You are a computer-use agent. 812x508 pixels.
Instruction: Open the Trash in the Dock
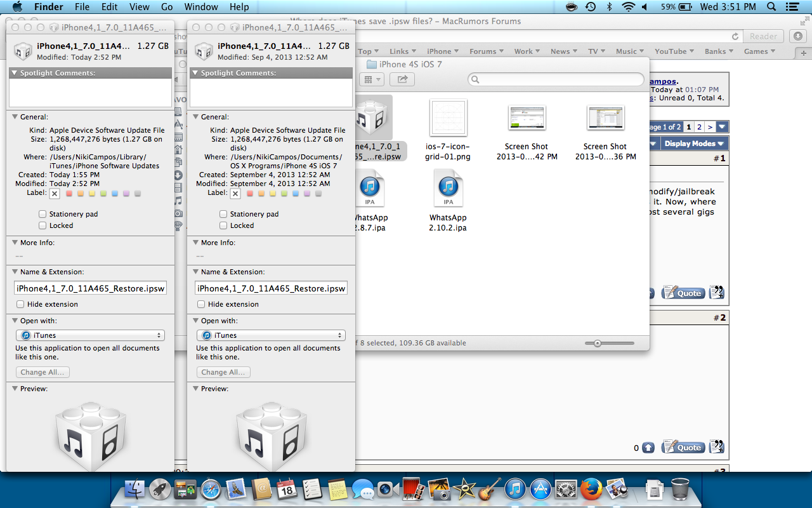point(680,490)
